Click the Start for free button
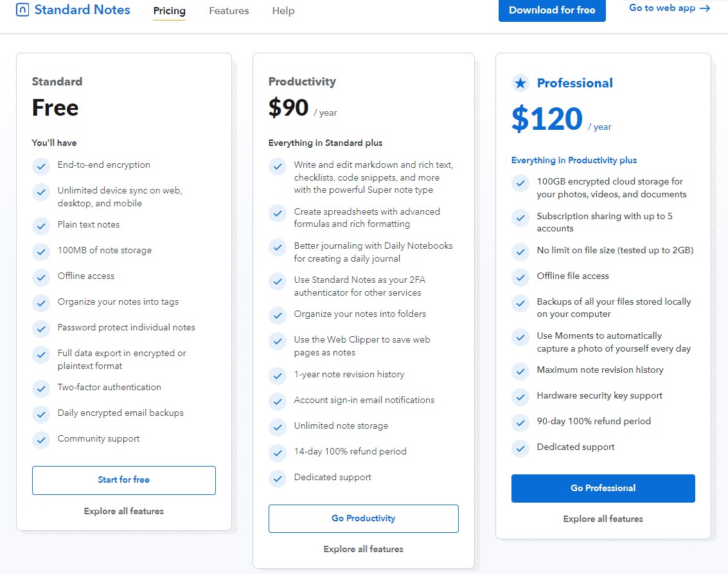This screenshot has height=574, width=728. click(x=124, y=480)
